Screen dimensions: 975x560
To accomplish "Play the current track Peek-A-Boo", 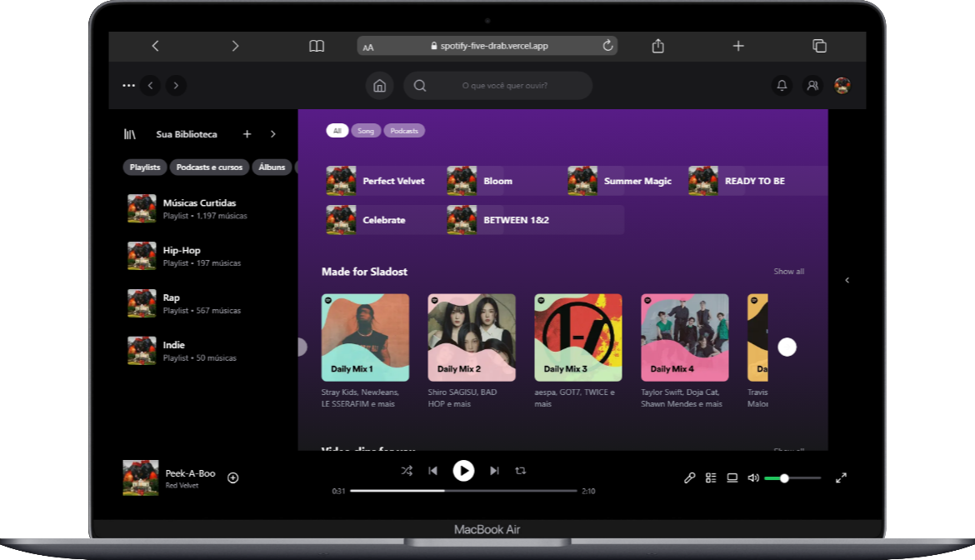I will point(463,471).
